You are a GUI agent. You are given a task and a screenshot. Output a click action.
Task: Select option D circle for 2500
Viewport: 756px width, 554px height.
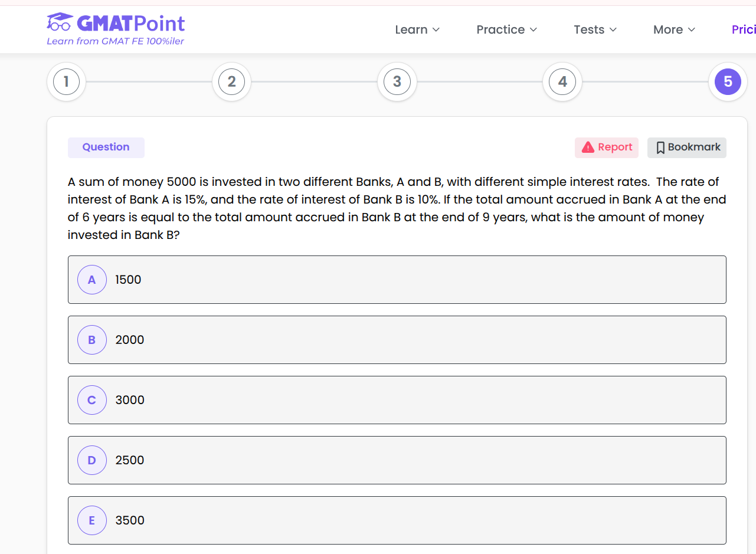[x=92, y=460]
